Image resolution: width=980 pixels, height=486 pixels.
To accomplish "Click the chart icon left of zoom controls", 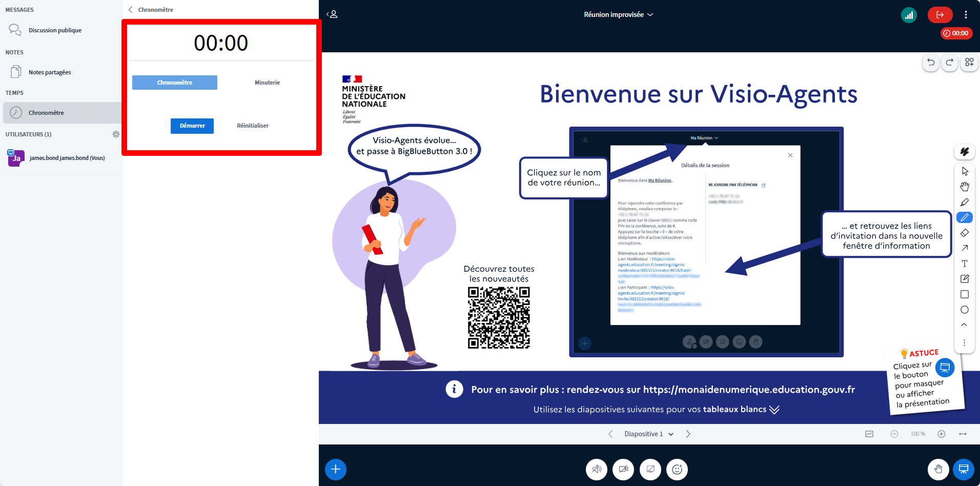I will [869, 434].
